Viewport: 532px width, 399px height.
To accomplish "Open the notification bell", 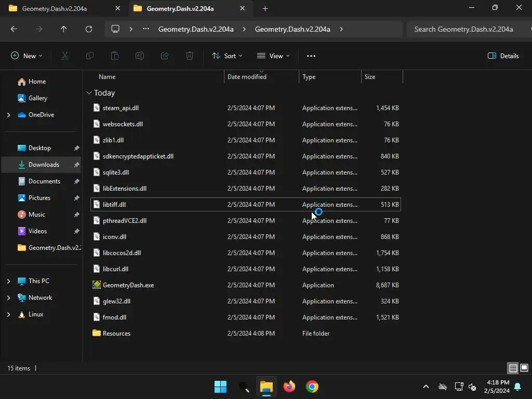I will [518, 387].
